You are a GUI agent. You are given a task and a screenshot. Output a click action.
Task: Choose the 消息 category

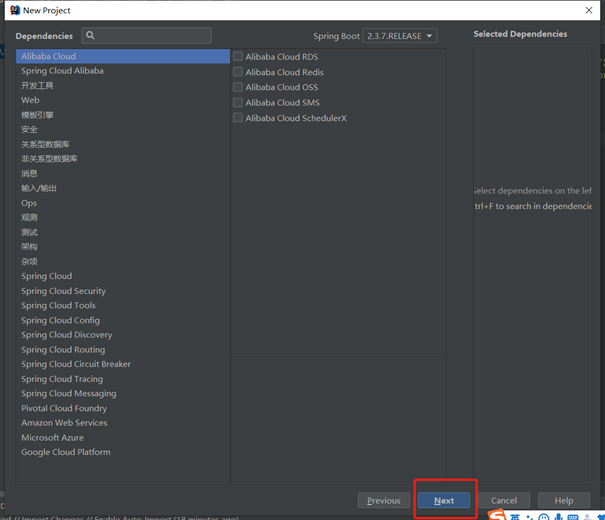(123, 174)
